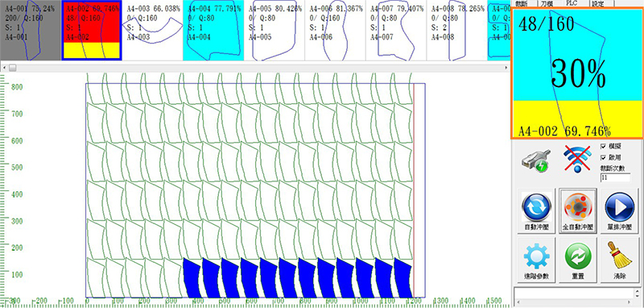Select cyan pattern thumbnail A4-004
Screen dimensions: 644x308
[x=213, y=30]
